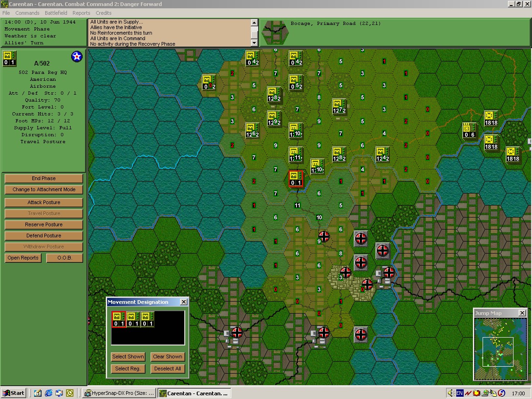
Task: Close the Jump Map window
Action: (x=522, y=313)
